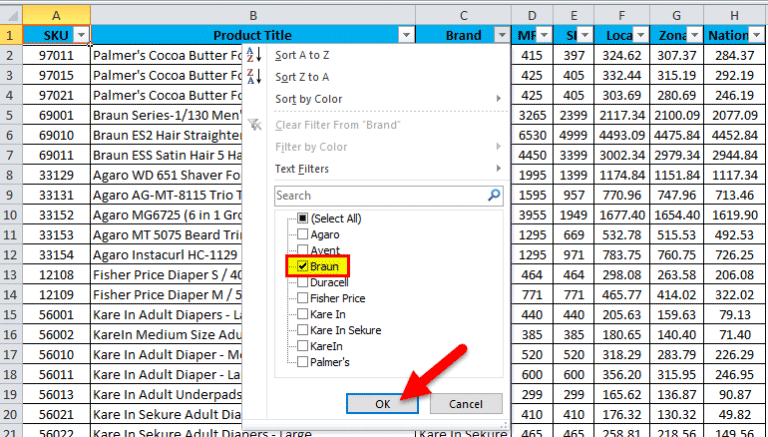This screenshot has height=437, width=768.
Task: Click the Sort A to Z icon
Action: [254, 55]
